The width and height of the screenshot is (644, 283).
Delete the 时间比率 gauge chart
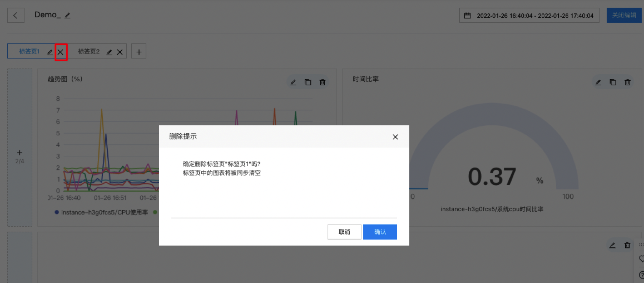click(x=628, y=82)
